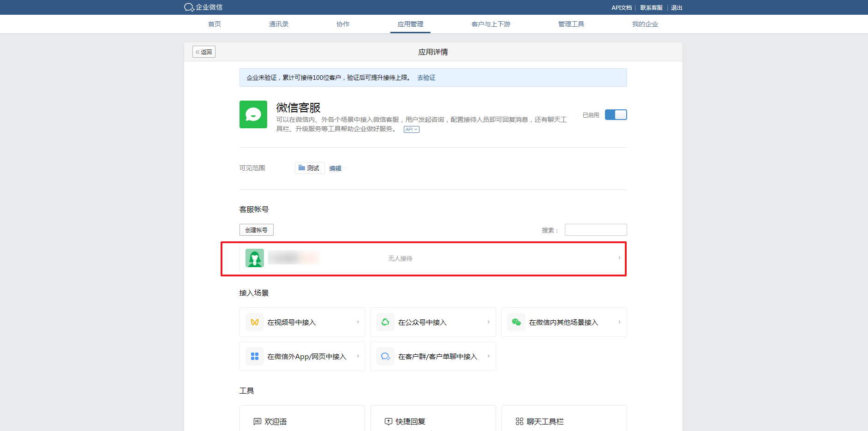Switch to the 通讯录 tab
This screenshot has height=431, width=868.
coord(279,24)
